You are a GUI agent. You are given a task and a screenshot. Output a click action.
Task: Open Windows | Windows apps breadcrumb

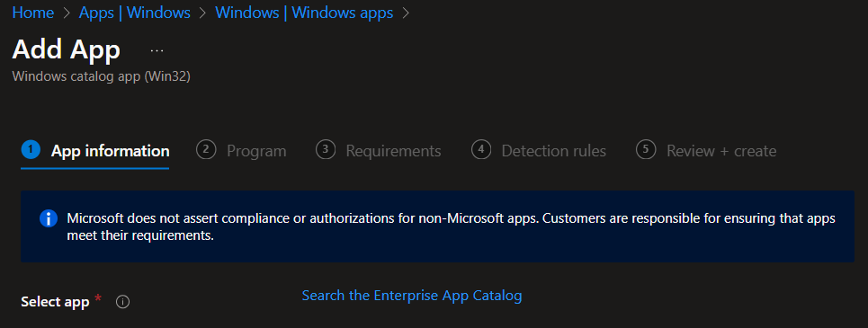(x=304, y=13)
